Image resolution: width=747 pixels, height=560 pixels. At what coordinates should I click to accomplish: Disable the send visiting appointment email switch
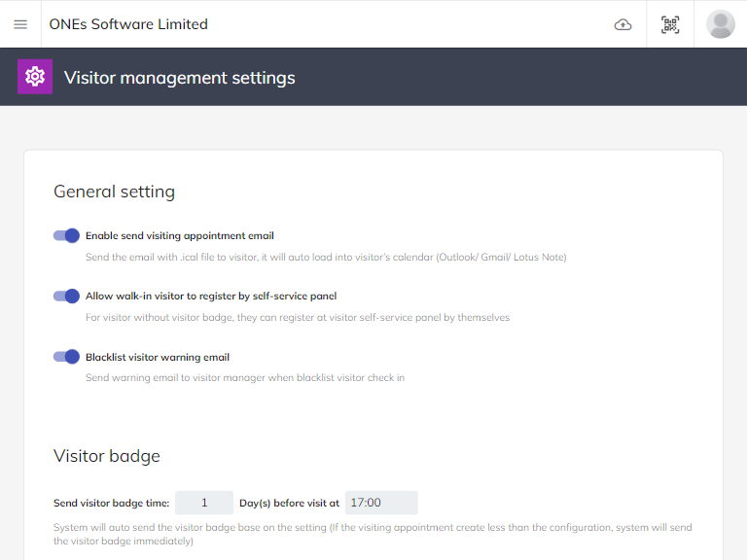[x=66, y=235]
